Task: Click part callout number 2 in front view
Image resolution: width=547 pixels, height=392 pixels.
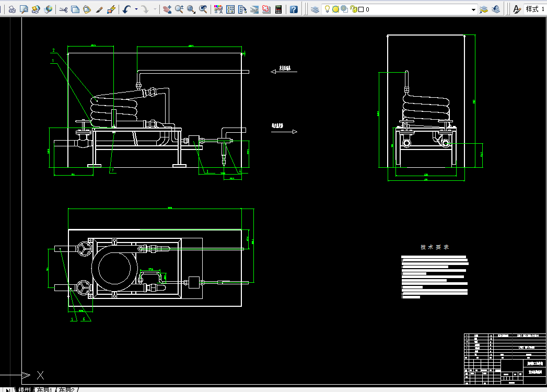Action: [53, 50]
